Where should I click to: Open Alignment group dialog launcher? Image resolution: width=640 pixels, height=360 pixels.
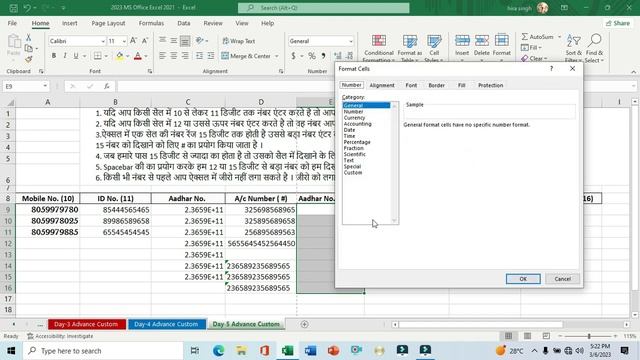tap(281, 71)
